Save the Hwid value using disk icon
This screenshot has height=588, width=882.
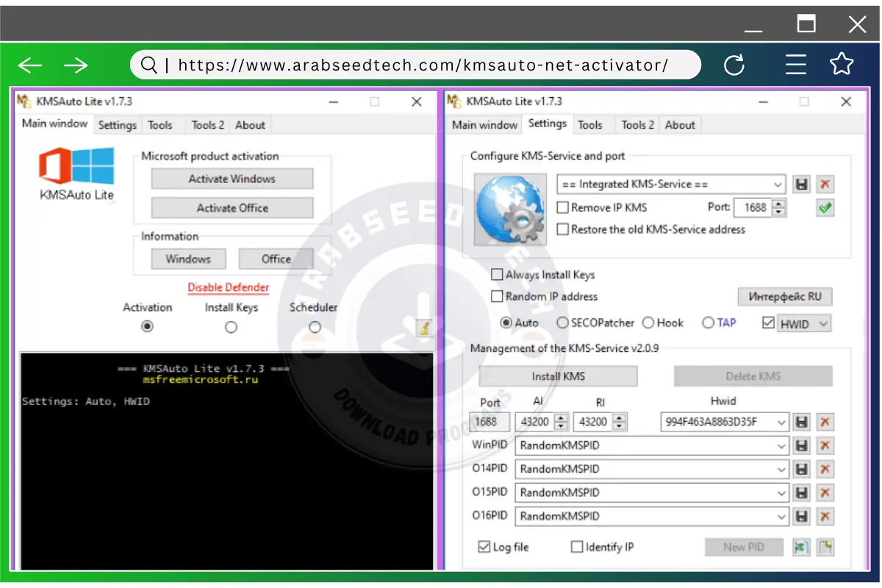(801, 422)
